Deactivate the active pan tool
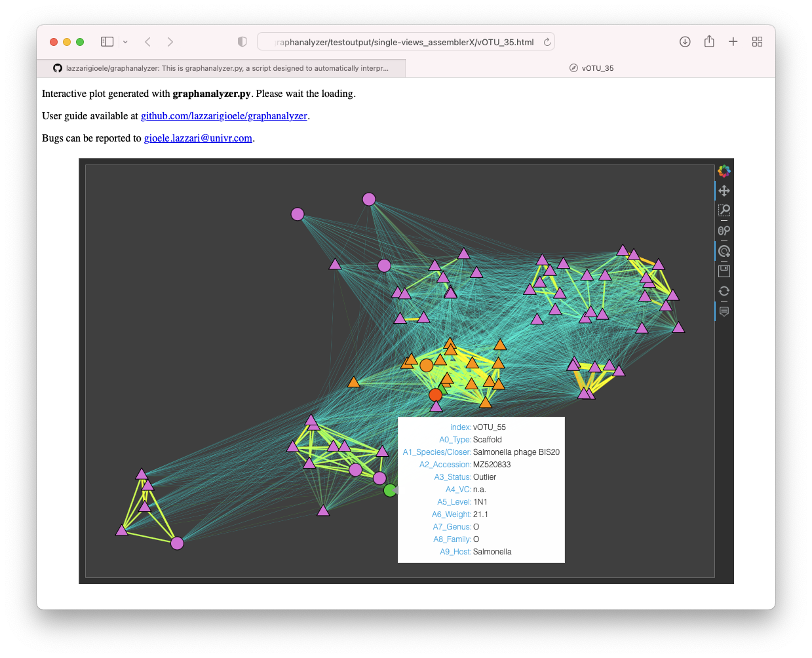This screenshot has width=812, height=658. pos(724,191)
